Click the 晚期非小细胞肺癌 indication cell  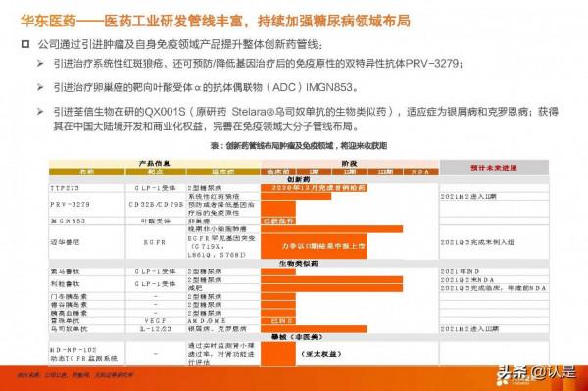pos(223,229)
